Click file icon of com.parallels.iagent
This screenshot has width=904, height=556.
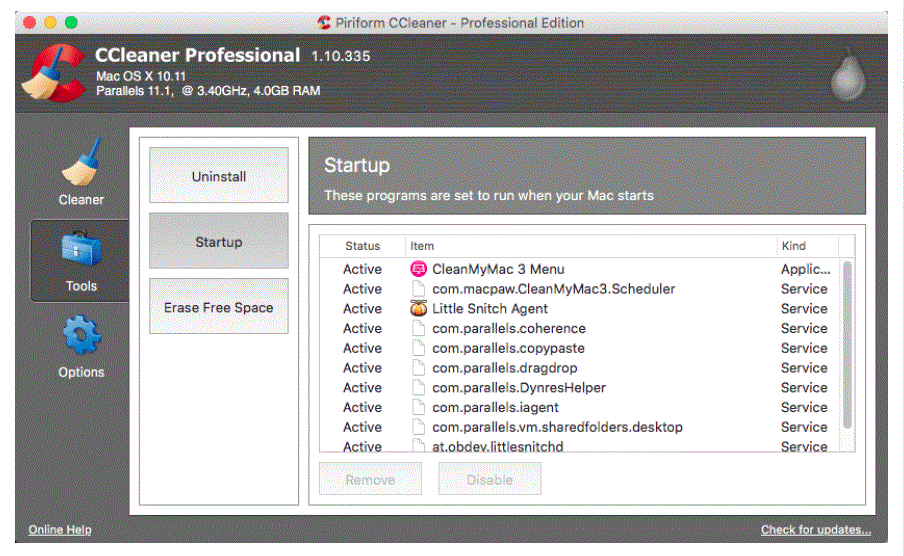pos(419,407)
